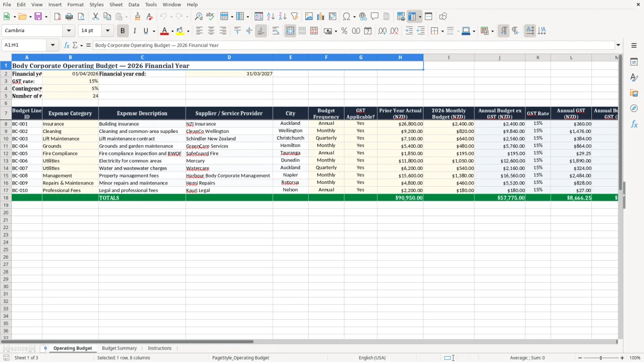
Task: Open sidebar Gallery panel
Action: [x=634, y=93]
